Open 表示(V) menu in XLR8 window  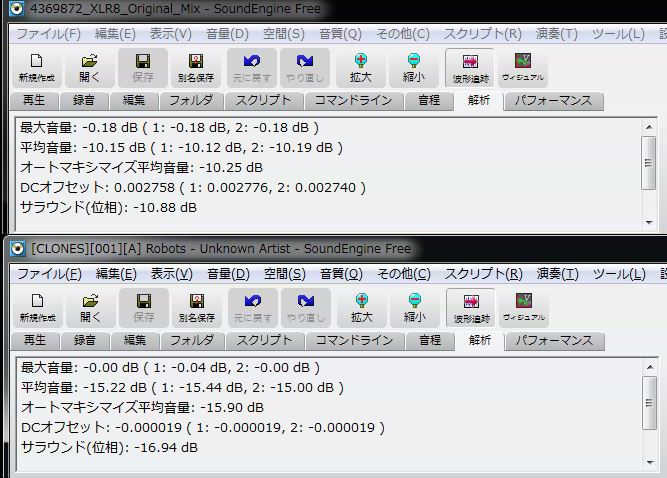171,34
